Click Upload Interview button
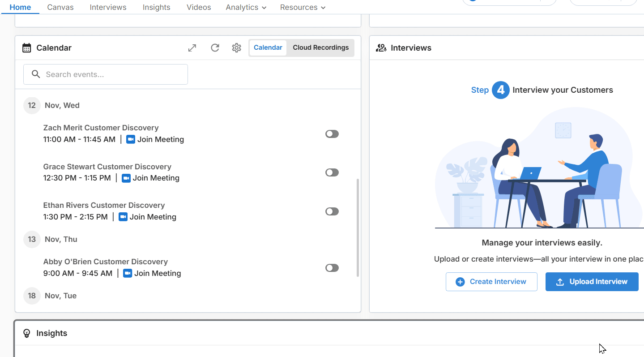 592,282
